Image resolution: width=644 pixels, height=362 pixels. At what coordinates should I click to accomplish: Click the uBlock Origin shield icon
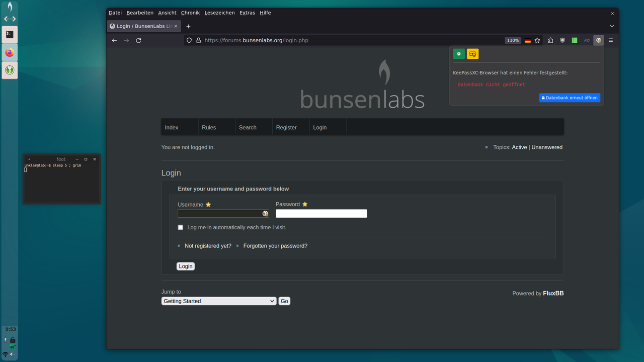coord(562,40)
